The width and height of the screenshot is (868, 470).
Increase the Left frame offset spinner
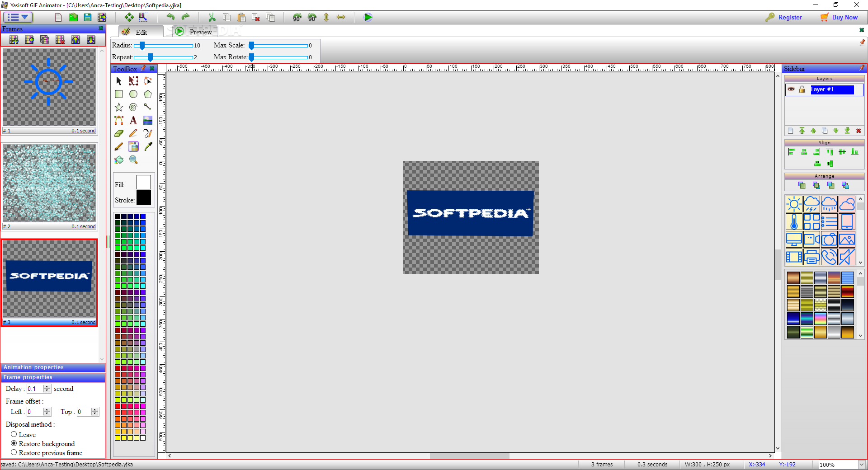pos(47,410)
